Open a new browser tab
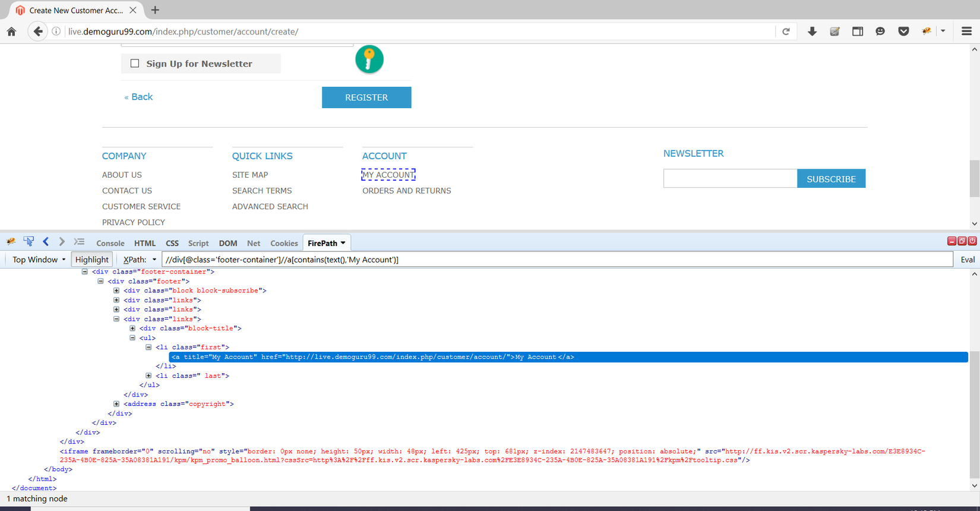The width and height of the screenshot is (980, 511). click(x=155, y=10)
